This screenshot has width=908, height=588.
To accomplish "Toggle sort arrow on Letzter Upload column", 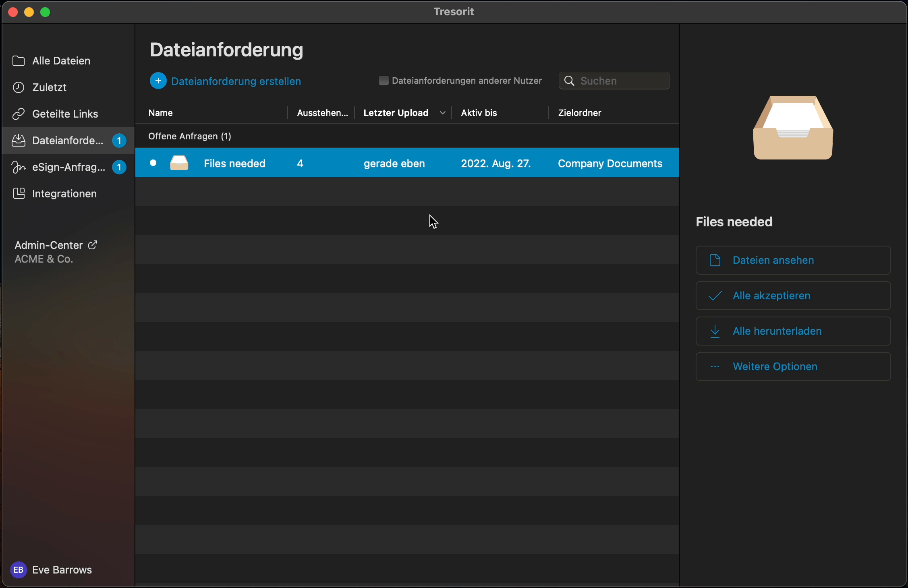I will click(442, 113).
